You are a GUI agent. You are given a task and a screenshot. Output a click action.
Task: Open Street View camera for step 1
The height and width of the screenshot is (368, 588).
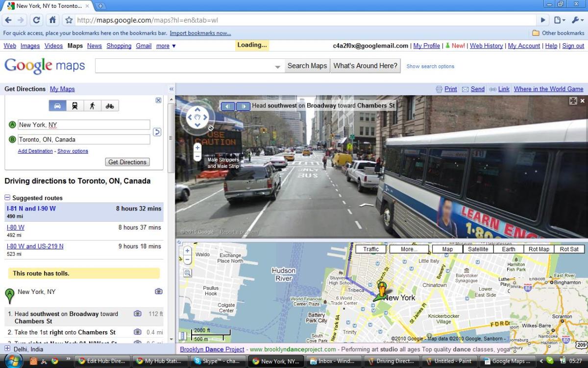(138, 314)
